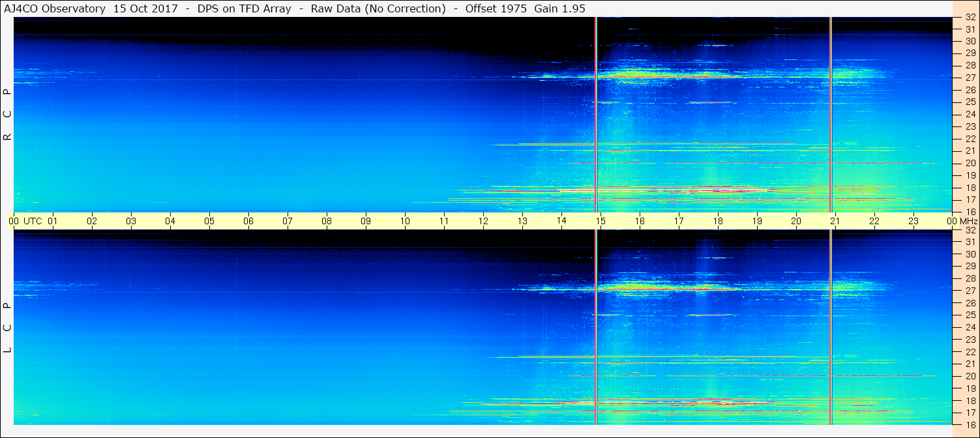Select the 18 MHz label in RCP panel
The image size is (980, 438).
tap(970, 188)
